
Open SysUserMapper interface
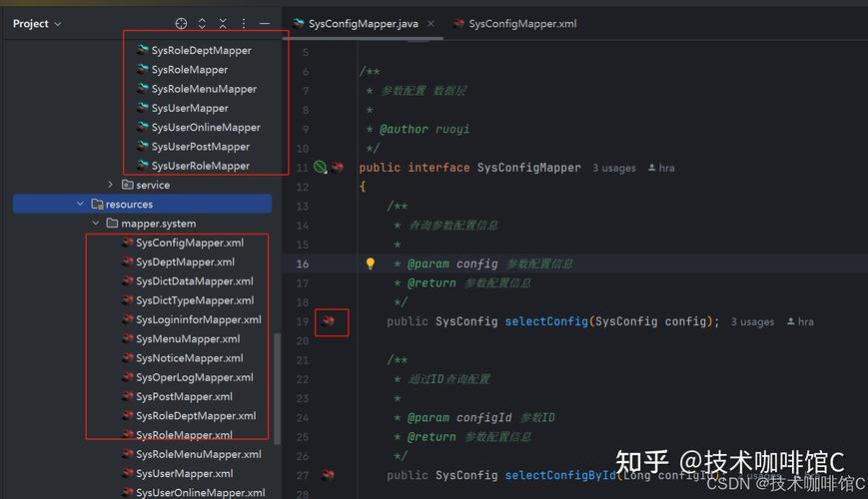click(190, 109)
